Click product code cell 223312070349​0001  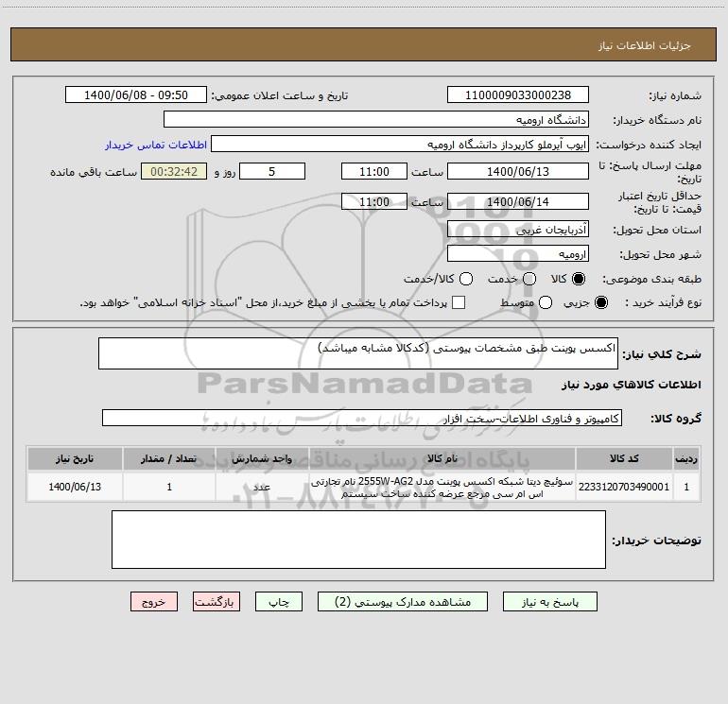624,487
